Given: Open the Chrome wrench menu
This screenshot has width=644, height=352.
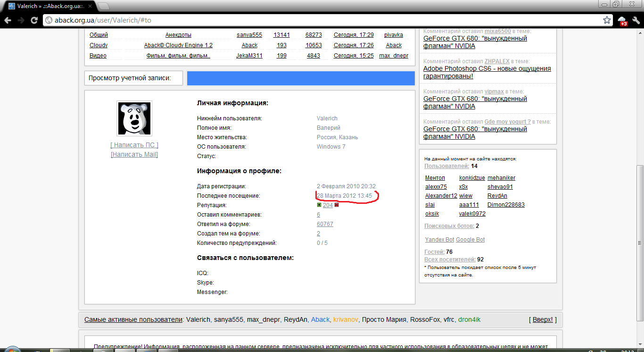Looking at the screenshot, I should coord(636,20).
